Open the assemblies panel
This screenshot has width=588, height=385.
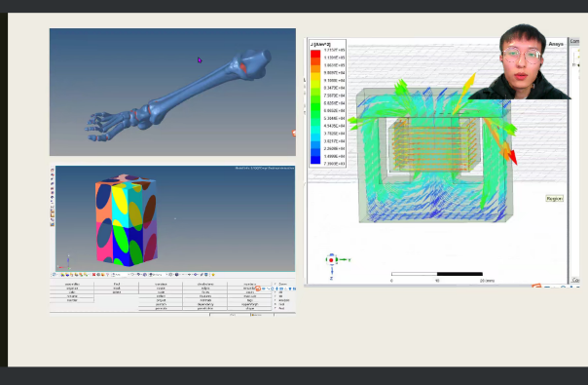(x=72, y=284)
